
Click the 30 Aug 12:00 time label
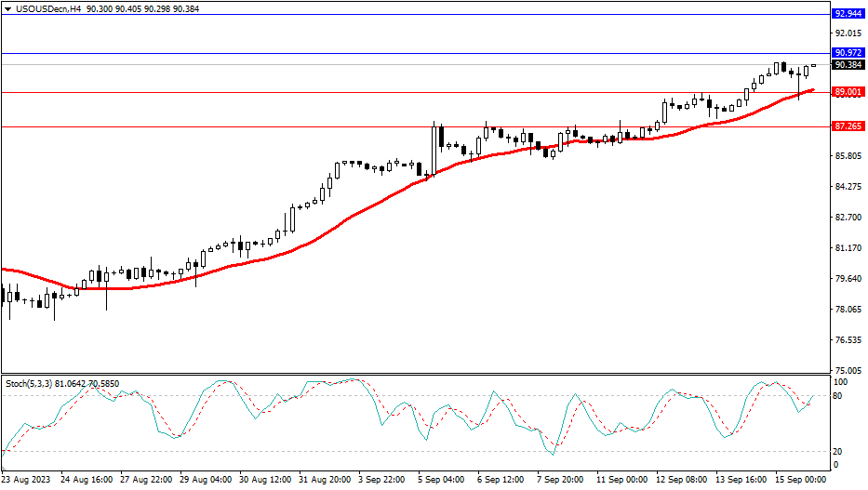[263, 480]
